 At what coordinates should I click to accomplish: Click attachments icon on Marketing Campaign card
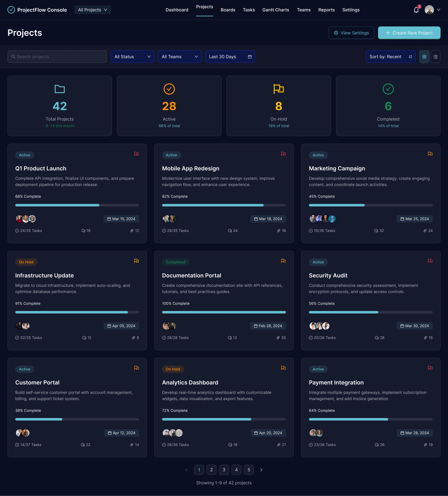coord(425,231)
